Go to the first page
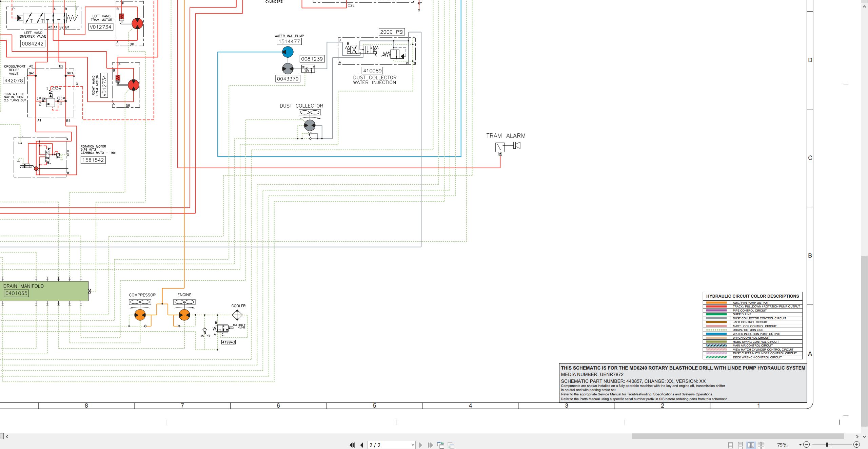The image size is (868, 449). pyautogui.click(x=352, y=445)
